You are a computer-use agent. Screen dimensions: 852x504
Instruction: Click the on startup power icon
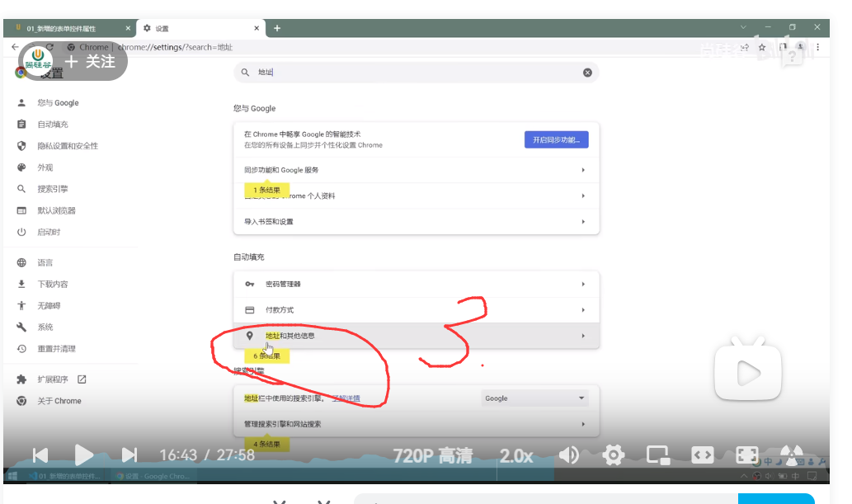pos(21,232)
